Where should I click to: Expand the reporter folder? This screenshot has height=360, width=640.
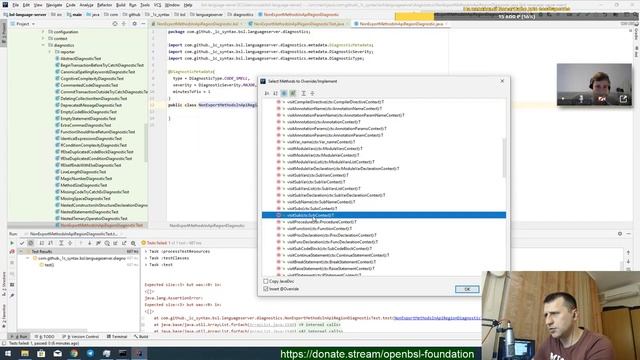coord(50,52)
